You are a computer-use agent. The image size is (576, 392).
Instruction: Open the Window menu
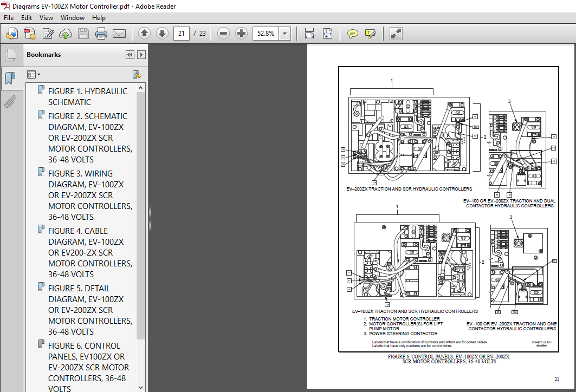click(x=73, y=18)
